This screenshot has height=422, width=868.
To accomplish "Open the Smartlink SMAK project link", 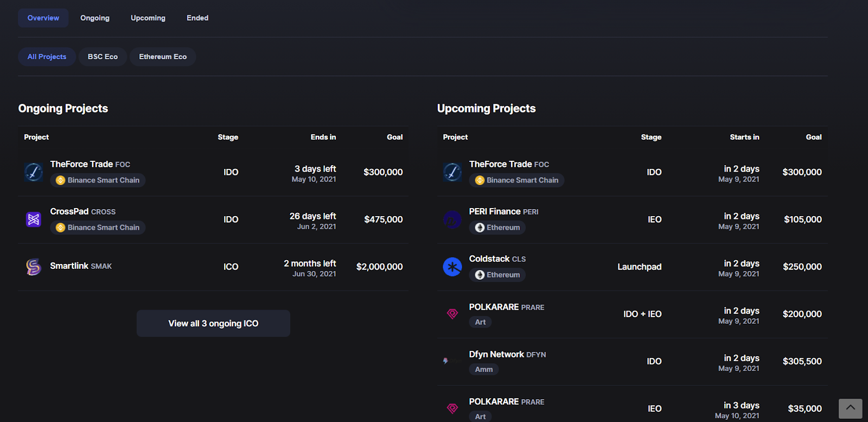I will (81, 266).
